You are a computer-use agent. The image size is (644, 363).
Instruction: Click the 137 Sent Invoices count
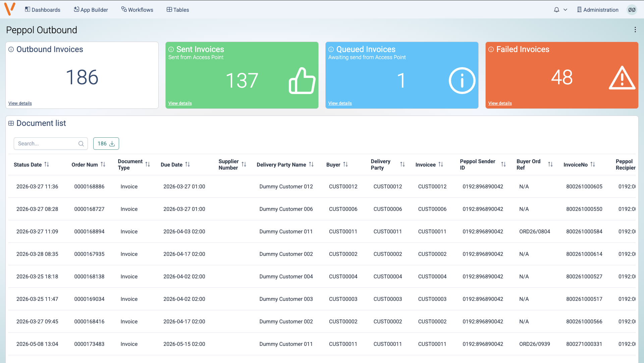pyautogui.click(x=242, y=81)
